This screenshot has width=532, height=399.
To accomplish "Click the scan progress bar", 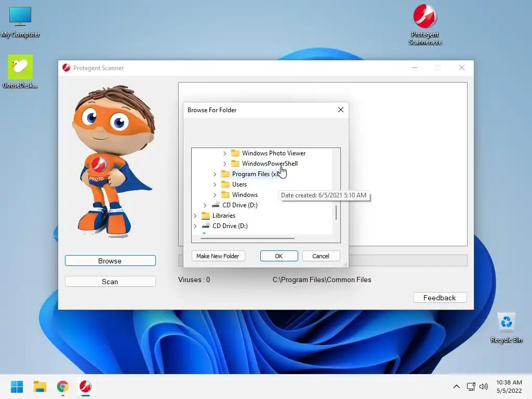I will (x=408, y=261).
